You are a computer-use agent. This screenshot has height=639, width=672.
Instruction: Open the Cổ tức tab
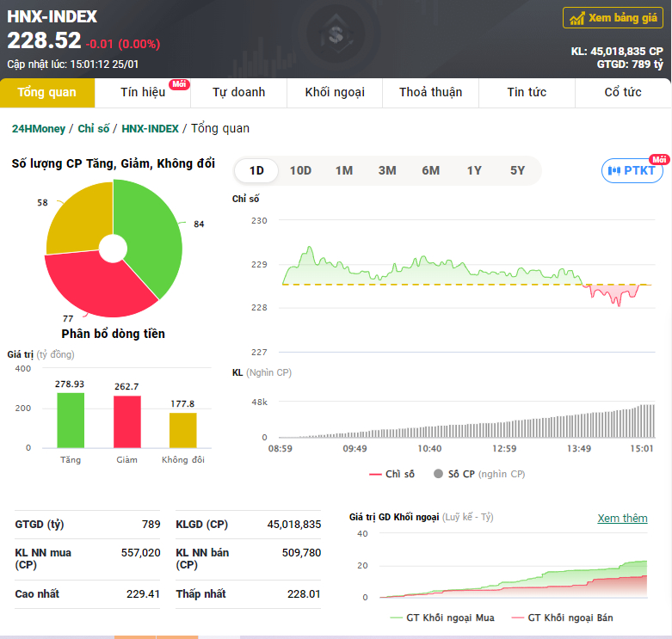coord(623,93)
